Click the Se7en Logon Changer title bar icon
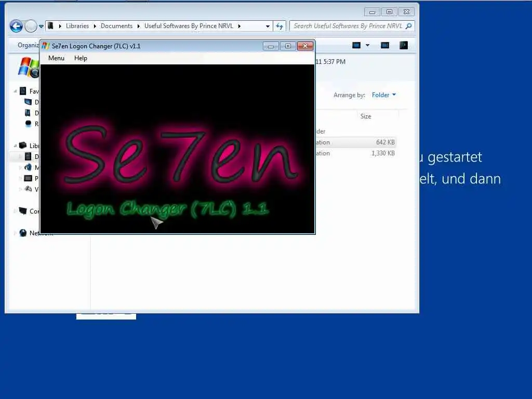Image resolution: width=532 pixels, height=399 pixels. pos(46,46)
